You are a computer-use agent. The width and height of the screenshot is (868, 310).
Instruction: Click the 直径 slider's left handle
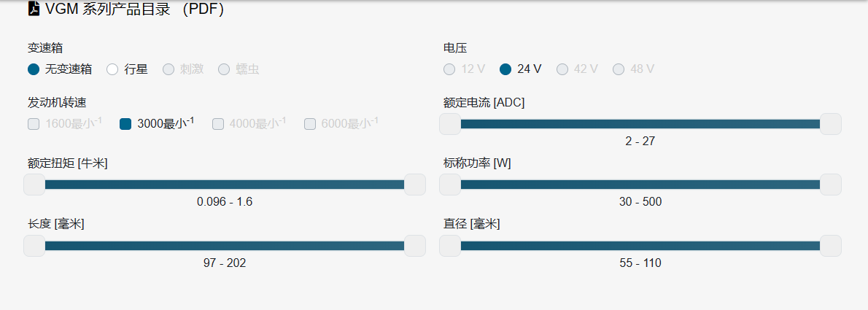pos(450,246)
